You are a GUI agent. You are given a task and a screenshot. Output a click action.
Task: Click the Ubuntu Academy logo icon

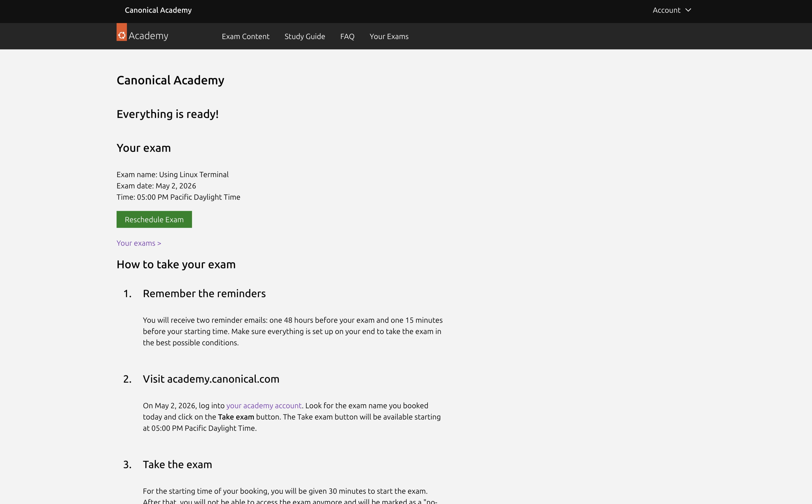pos(121,32)
